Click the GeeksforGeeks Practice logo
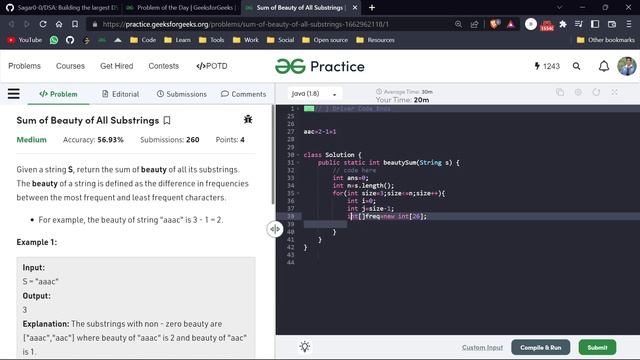 tap(320, 66)
